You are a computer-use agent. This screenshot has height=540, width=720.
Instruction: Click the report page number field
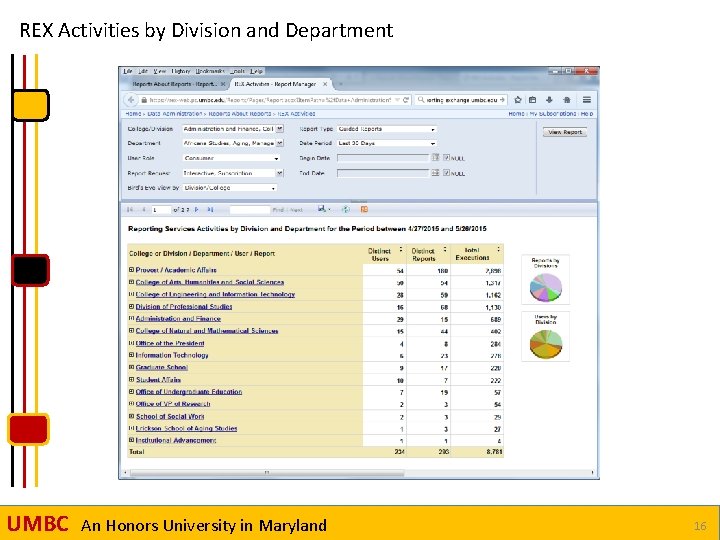click(x=161, y=209)
